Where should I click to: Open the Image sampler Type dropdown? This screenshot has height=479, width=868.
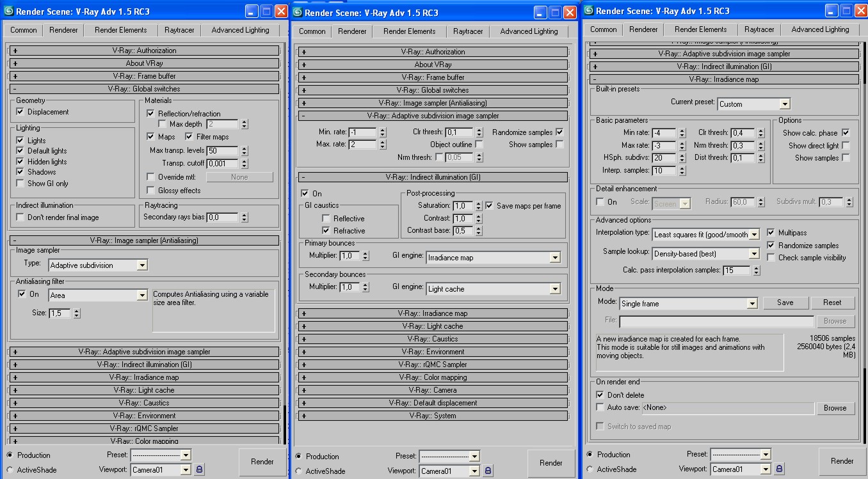98,265
